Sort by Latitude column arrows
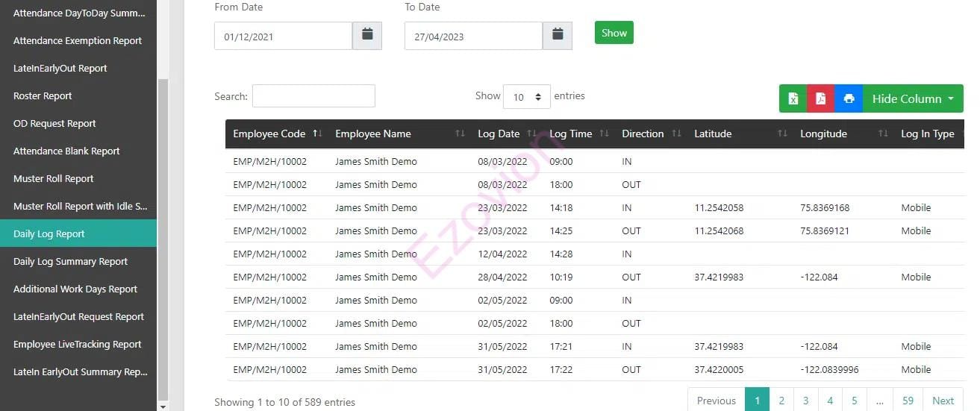 point(782,134)
